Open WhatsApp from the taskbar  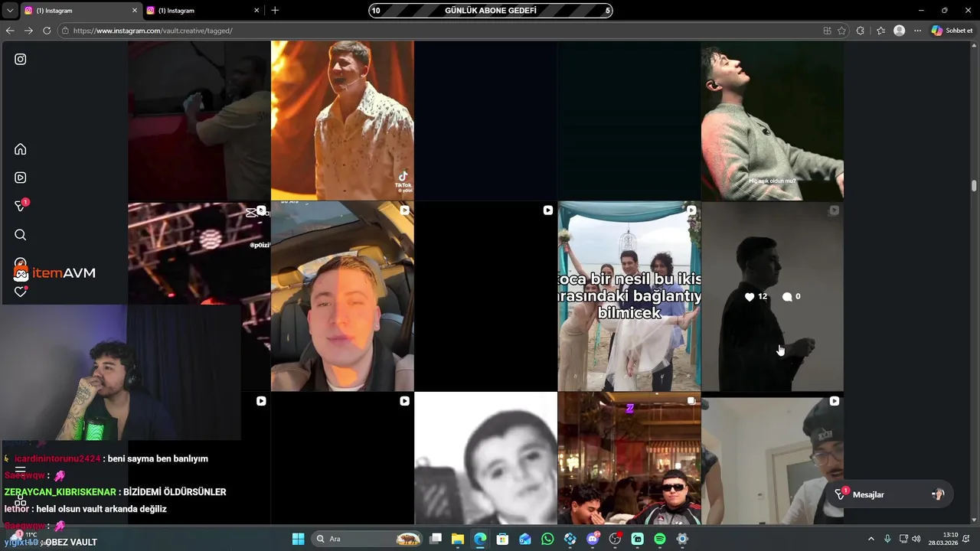pyautogui.click(x=547, y=539)
